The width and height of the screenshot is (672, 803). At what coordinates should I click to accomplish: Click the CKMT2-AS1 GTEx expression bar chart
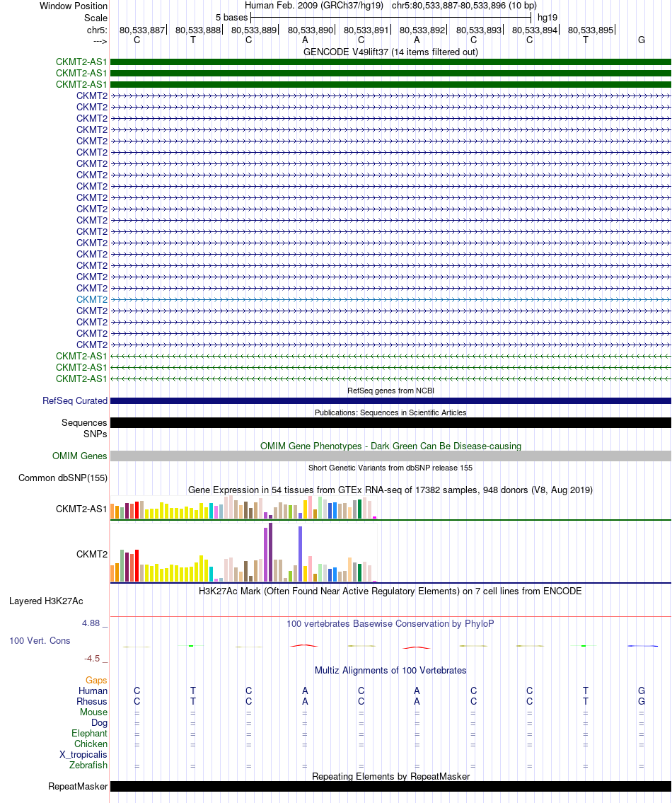[244, 508]
